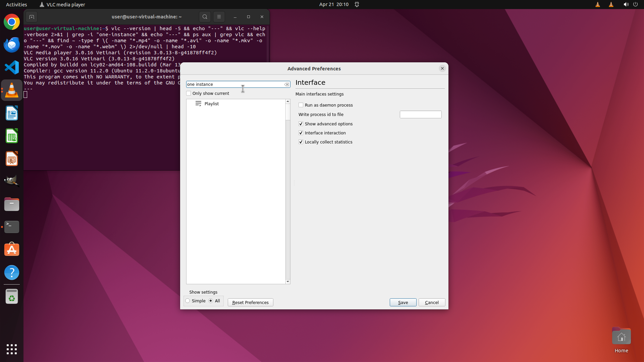The width and height of the screenshot is (644, 362).
Task: Open VLC media player from dock
Action: click(x=12, y=90)
